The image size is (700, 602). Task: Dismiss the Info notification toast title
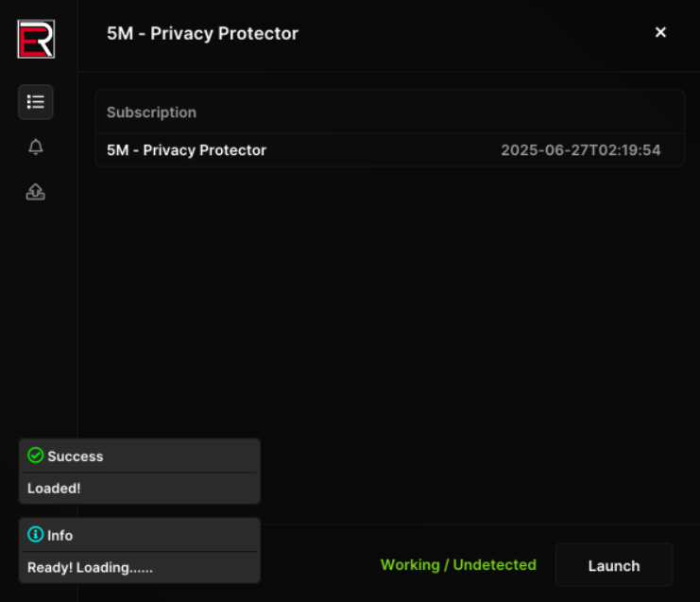(60, 536)
